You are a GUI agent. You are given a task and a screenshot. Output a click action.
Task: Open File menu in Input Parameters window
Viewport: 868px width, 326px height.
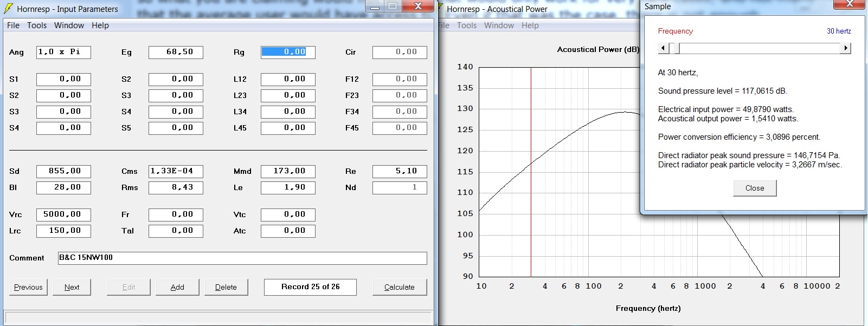coord(13,25)
